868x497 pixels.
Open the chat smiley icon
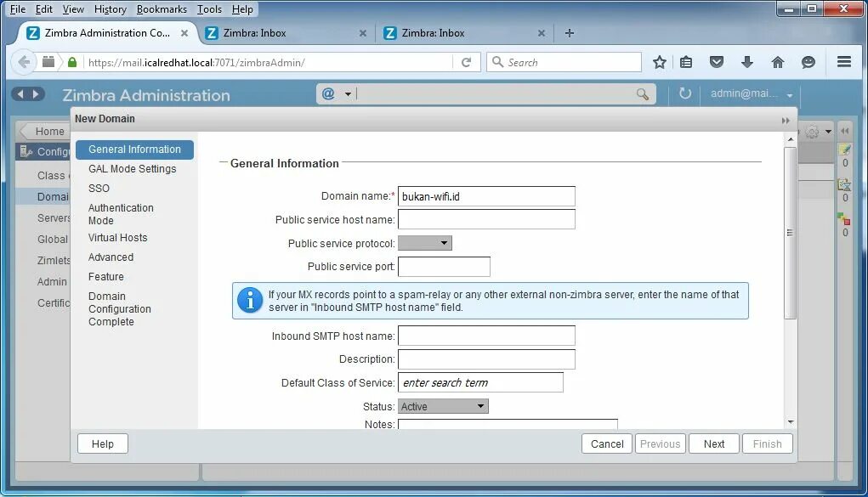808,62
